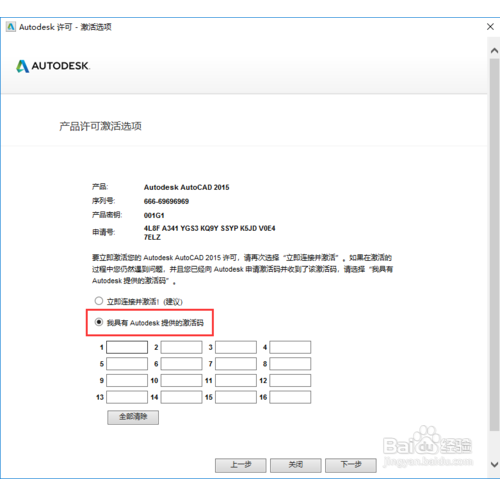Image resolution: width=500 pixels, height=479 pixels.
Task: Click activation code field 15
Action: click(x=236, y=397)
